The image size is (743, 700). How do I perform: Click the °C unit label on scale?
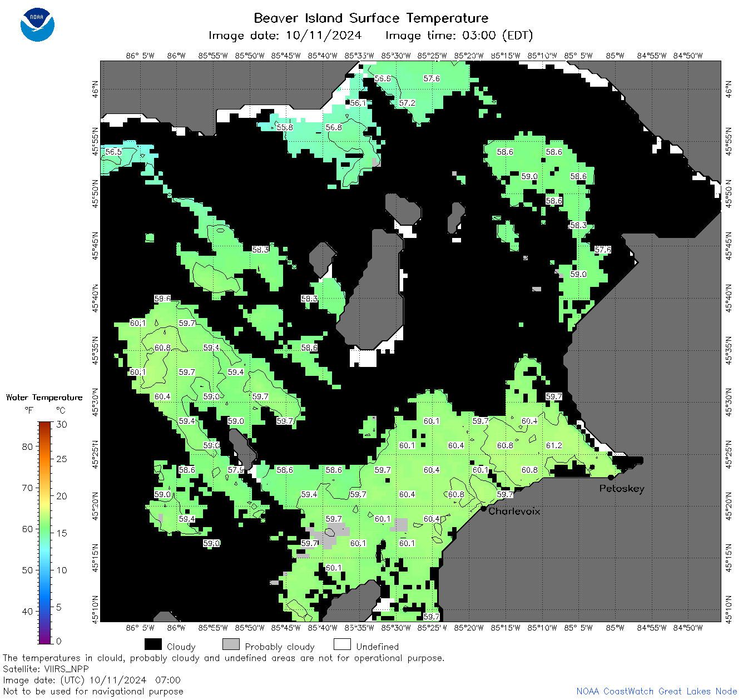coord(61,410)
